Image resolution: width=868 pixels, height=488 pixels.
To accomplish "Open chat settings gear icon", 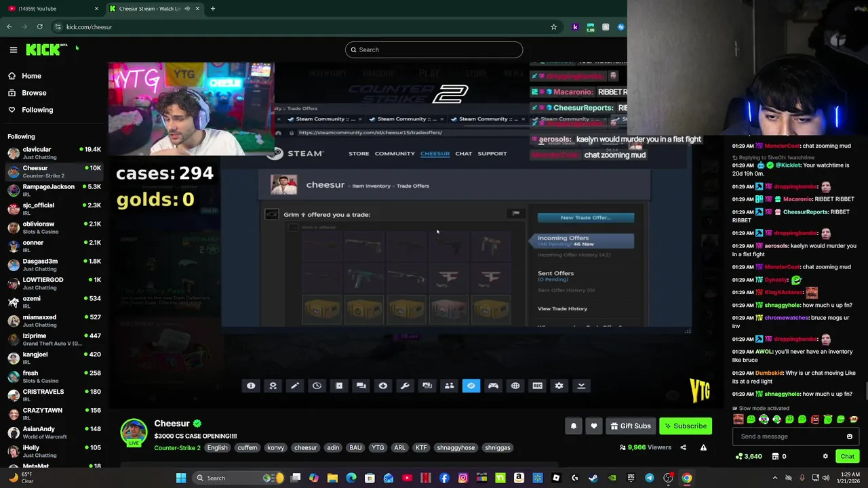I will 825,456.
